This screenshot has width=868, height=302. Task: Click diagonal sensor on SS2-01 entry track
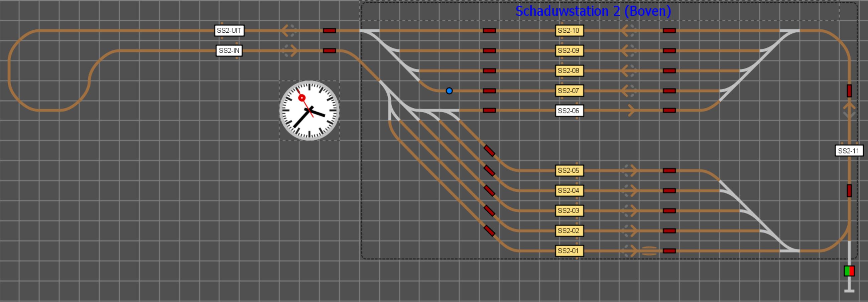pyautogui.click(x=489, y=231)
